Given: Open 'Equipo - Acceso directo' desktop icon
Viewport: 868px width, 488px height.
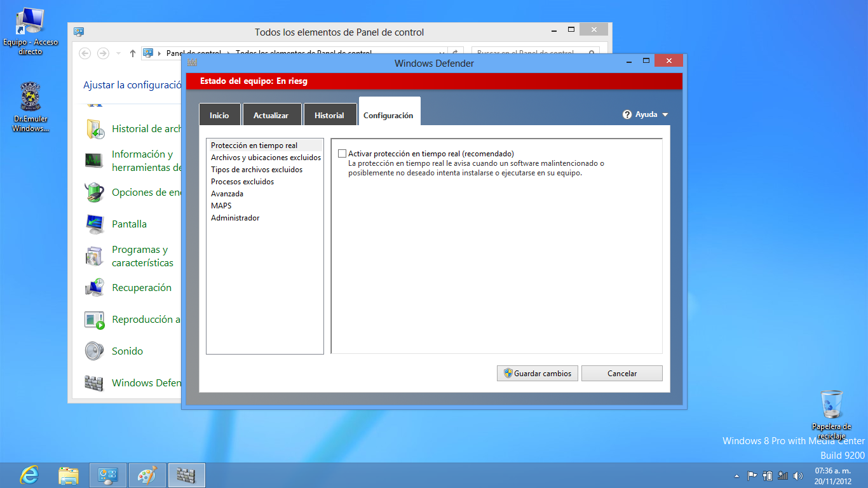Looking at the screenshot, I should (x=30, y=31).
